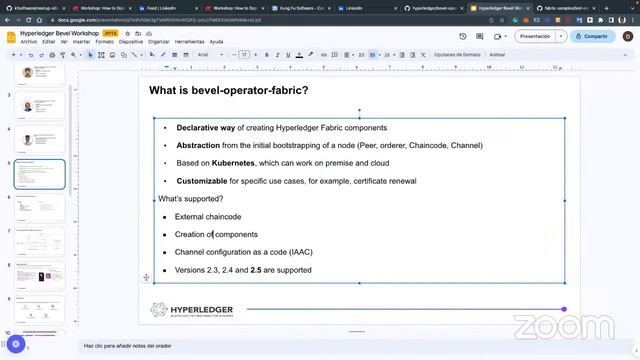640x360 pixels.
Task: Click the add new slide plus button
Action: 13,55
